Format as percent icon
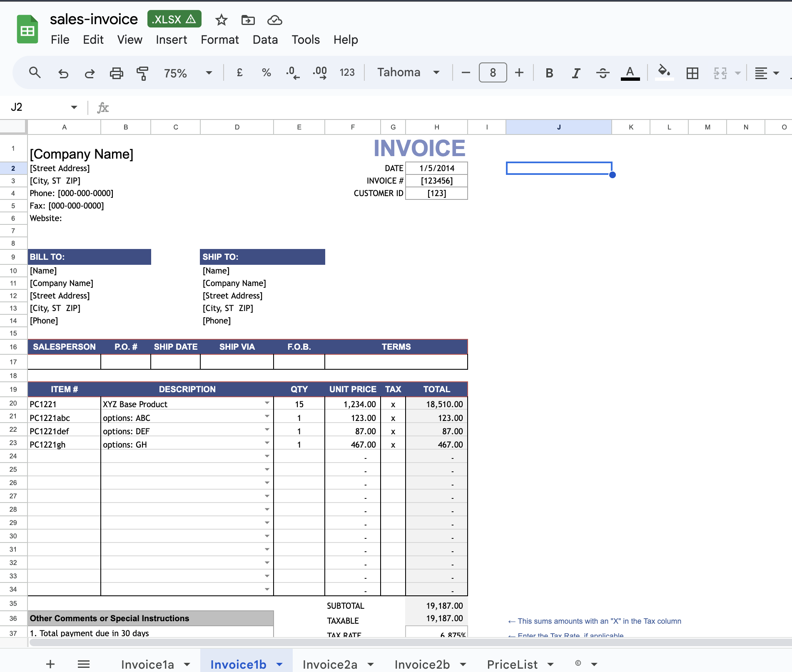The height and width of the screenshot is (672, 792). pyautogui.click(x=266, y=72)
